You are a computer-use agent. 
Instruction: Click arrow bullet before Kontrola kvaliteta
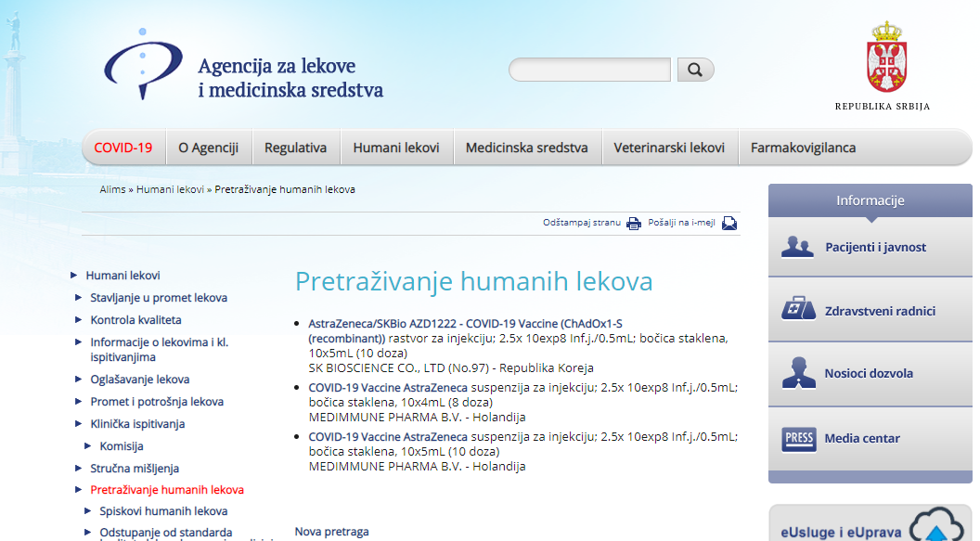79,319
